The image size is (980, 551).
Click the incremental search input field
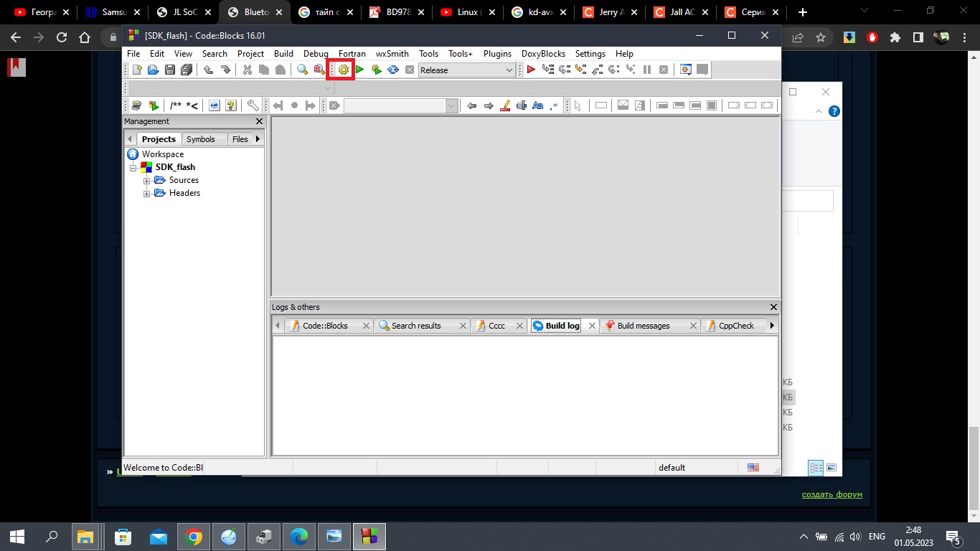click(x=395, y=105)
